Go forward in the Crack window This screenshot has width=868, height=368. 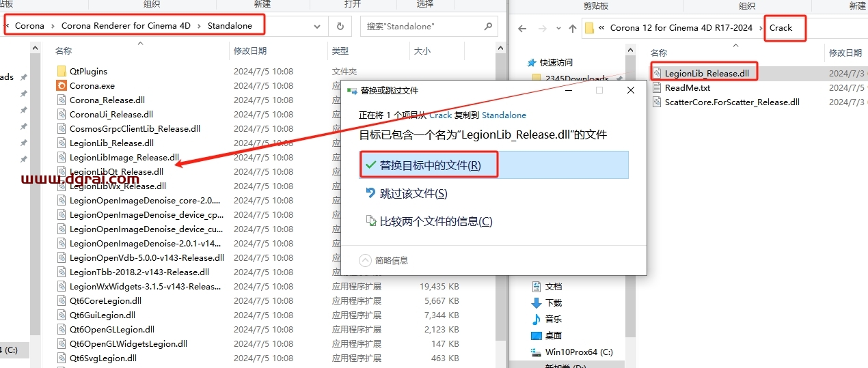point(541,28)
